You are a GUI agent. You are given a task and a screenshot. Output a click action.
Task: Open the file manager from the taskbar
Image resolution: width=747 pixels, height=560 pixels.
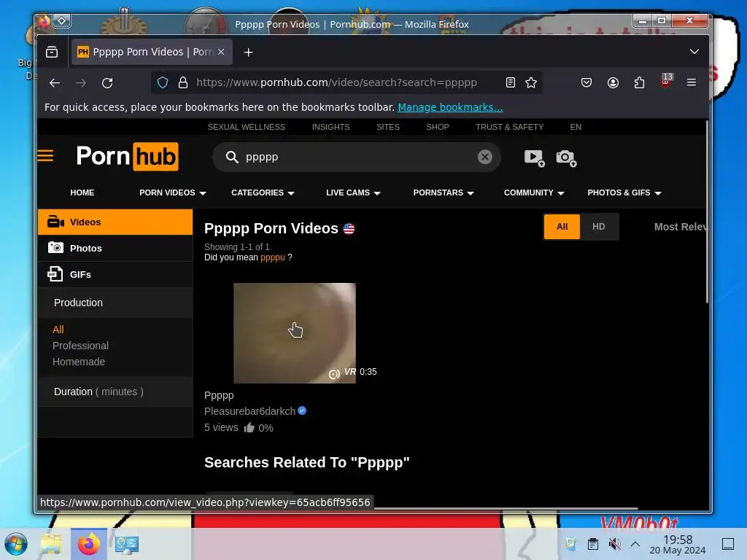[x=52, y=544]
